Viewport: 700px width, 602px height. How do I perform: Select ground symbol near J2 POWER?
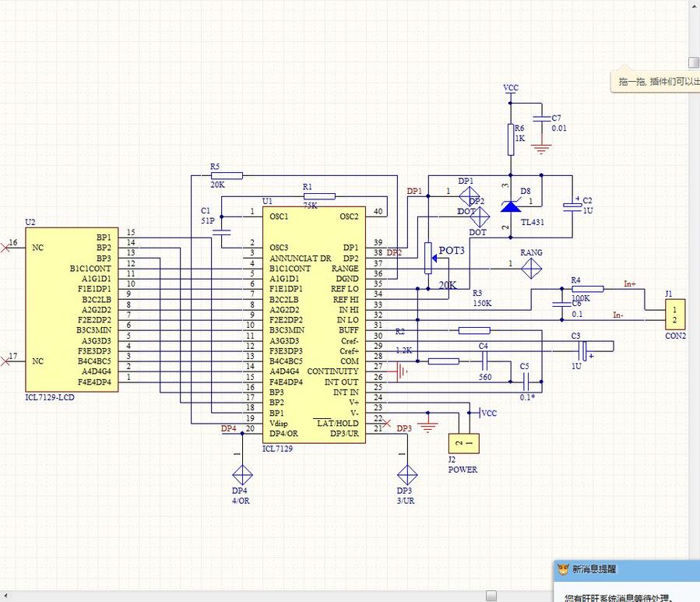[x=428, y=428]
